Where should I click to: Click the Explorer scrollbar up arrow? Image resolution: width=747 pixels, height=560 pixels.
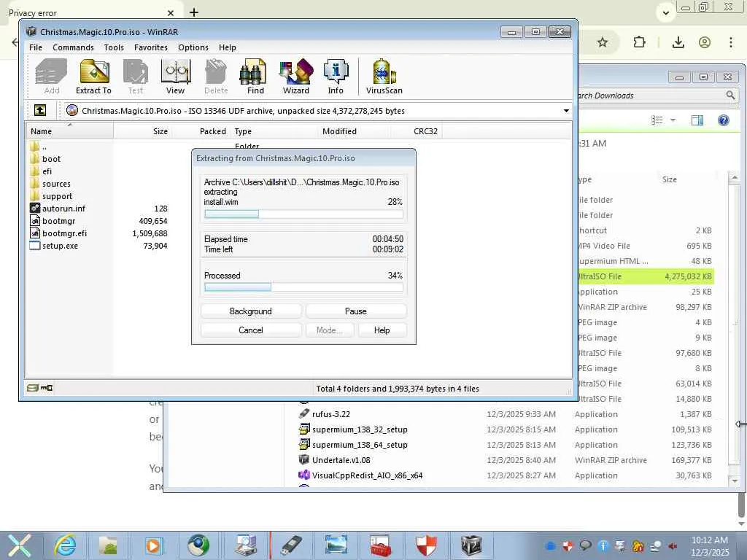click(735, 178)
